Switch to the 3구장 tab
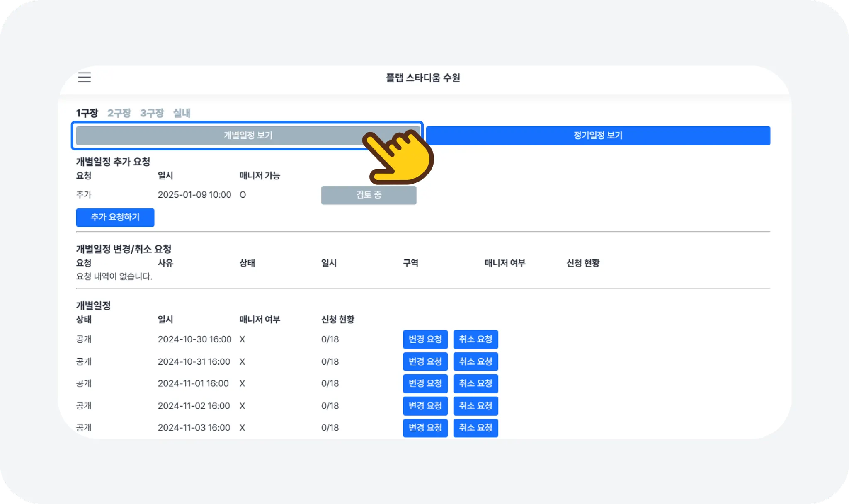Screen dimensions: 849x504 (152, 113)
